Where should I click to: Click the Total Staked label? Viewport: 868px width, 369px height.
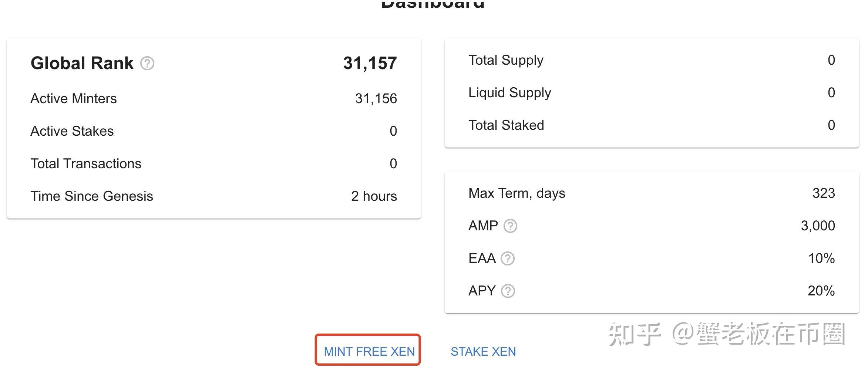pyautogui.click(x=506, y=125)
